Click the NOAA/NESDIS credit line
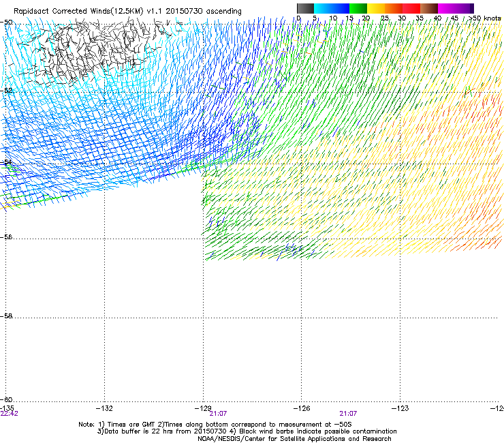Image resolution: width=504 pixels, height=443 pixels. pyautogui.click(x=294, y=439)
